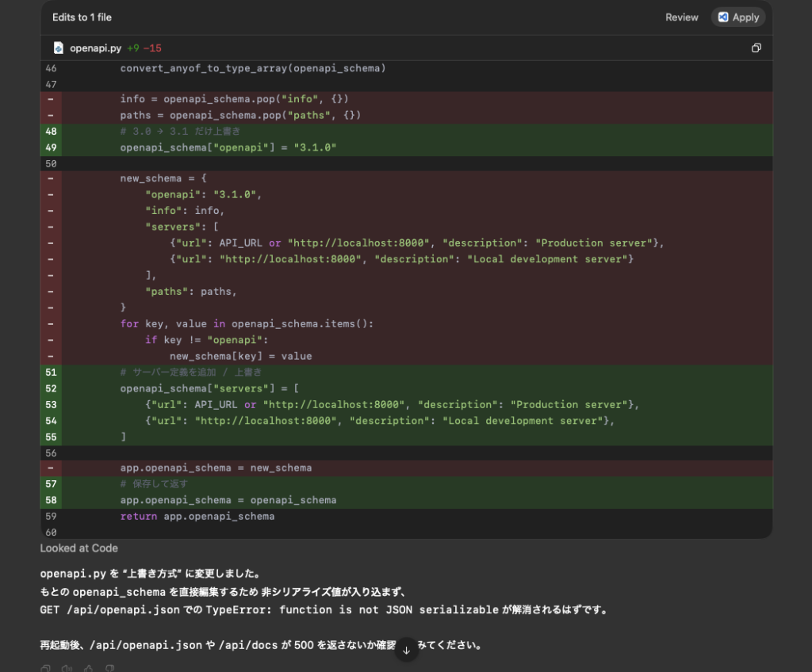Click removed line if key != "openapi":
This screenshot has width=812, height=672.
tap(207, 340)
